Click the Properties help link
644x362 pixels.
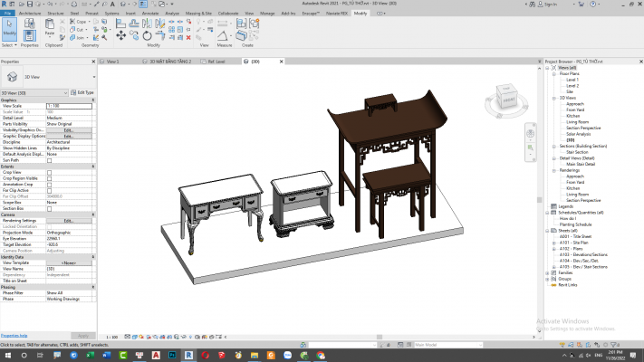pyautogui.click(x=13, y=335)
